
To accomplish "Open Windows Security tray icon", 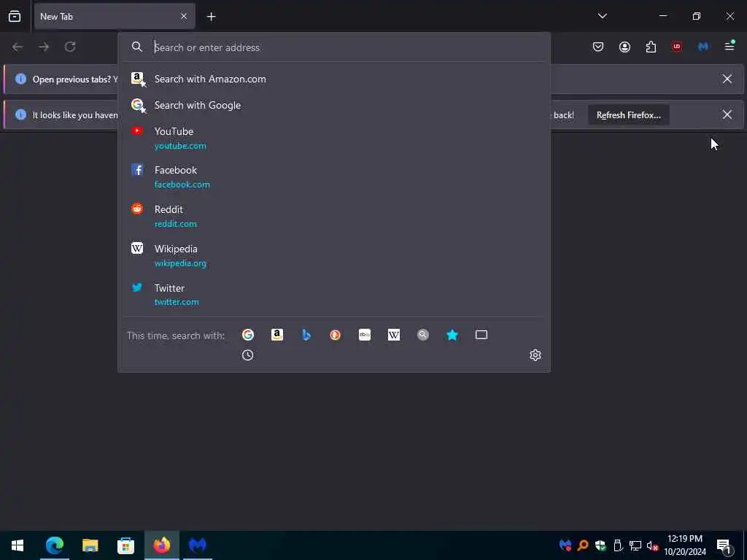I will 600,545.
